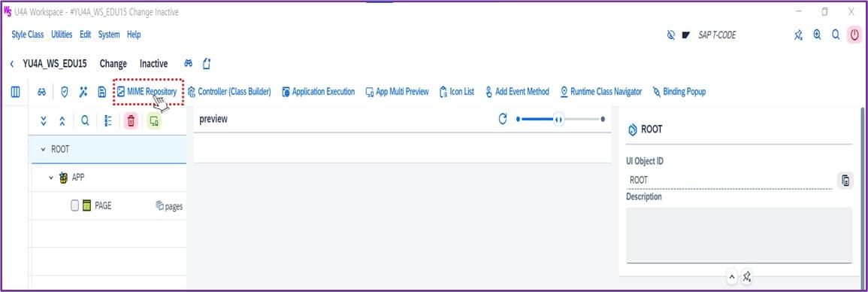
Task: Collapse all tree nodes with double-up arrows
Action: (x=62, y=121)
